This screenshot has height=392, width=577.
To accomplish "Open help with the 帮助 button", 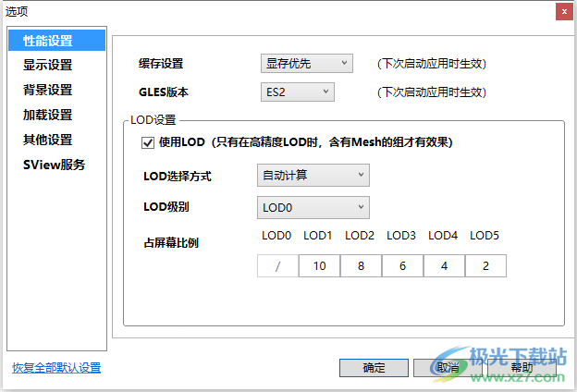I will click(x=522, y=368).
